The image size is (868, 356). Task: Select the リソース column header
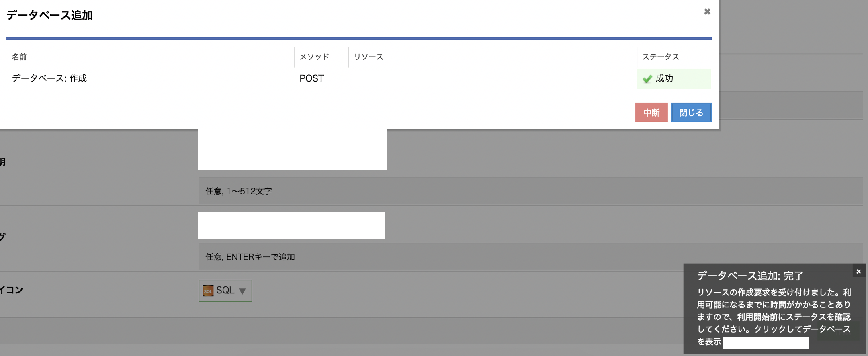tap(368, 57)
